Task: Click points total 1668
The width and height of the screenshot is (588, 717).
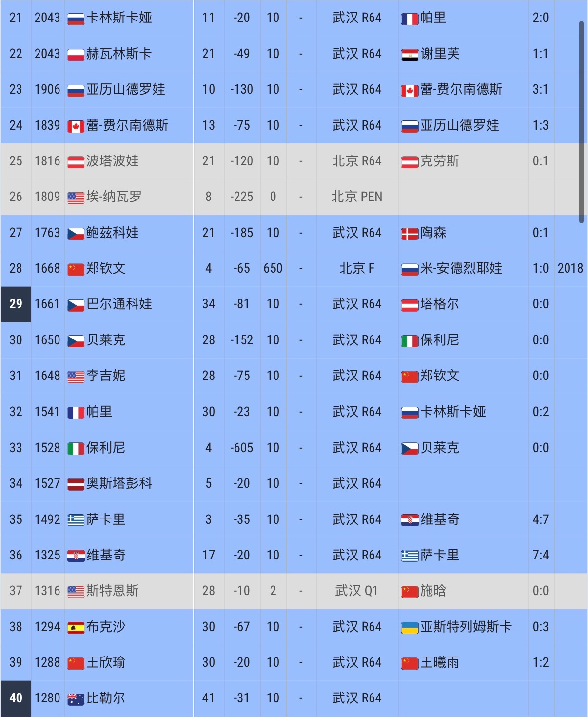Action: click(47, 268)
